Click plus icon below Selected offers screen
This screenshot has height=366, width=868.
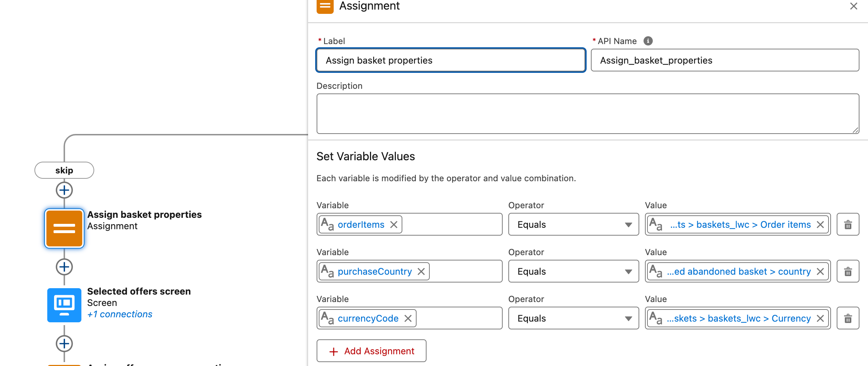[64, 344]
